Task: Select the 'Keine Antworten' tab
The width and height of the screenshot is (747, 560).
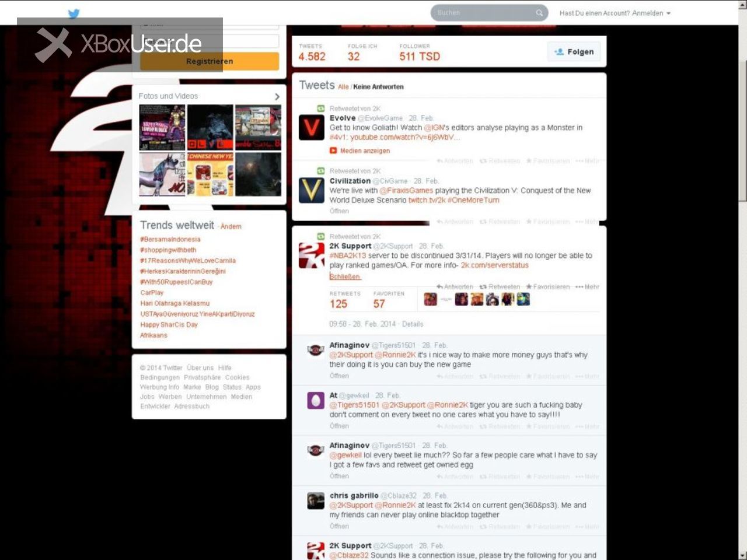Action: (x=378, y=87)
